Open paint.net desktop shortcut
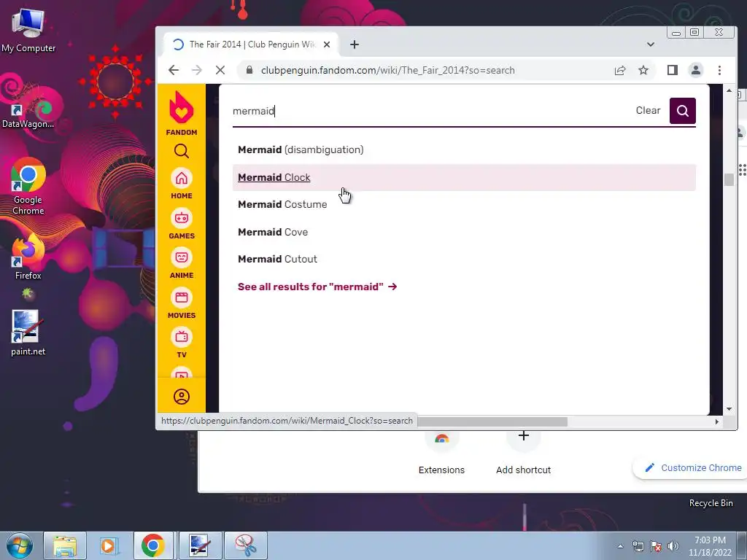Screen dimensions: 747x560 [x=28, y=332]
